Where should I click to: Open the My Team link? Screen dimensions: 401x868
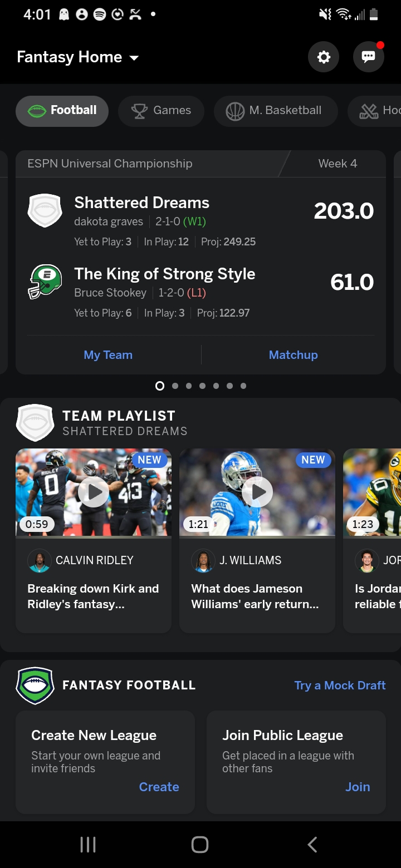pos(108,355)
